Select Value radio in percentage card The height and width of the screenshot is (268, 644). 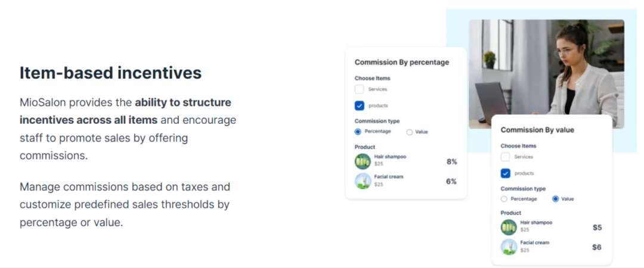coord(409,132)
